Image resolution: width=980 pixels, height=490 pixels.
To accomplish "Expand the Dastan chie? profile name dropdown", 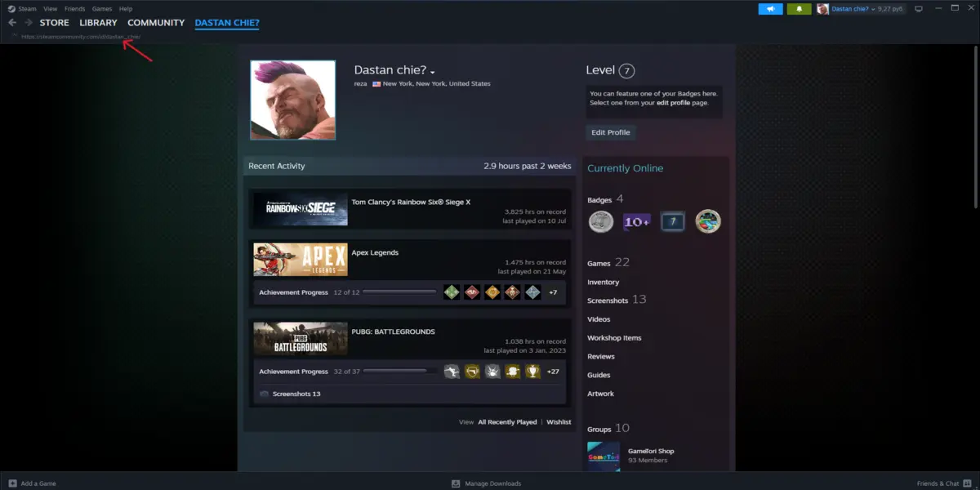I will point(433,72).
